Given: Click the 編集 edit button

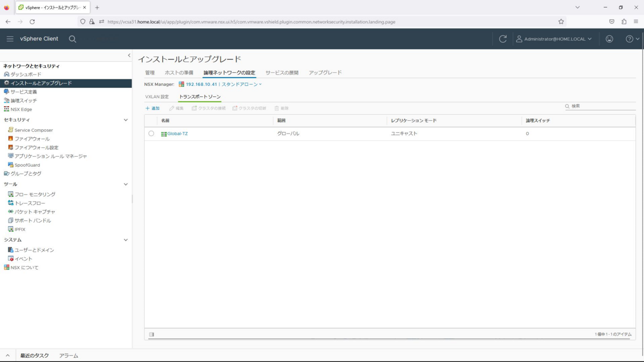Looking at the screenshot, I should coord(177,108).
